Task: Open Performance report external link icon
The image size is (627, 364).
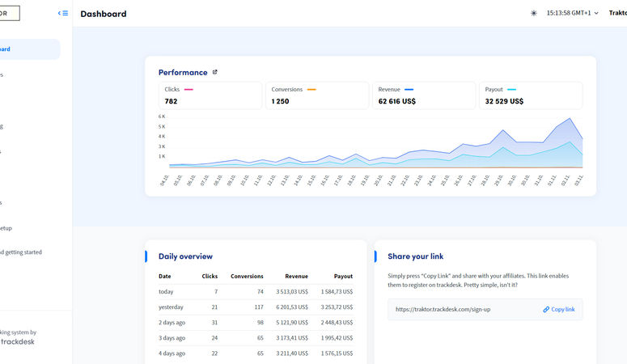Action: 214,72
